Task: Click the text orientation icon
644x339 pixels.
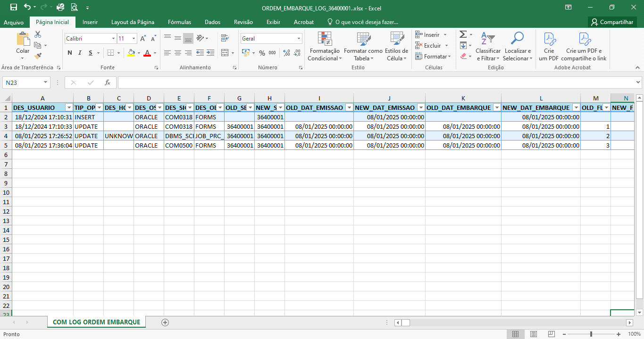Action: click(201, 38)
